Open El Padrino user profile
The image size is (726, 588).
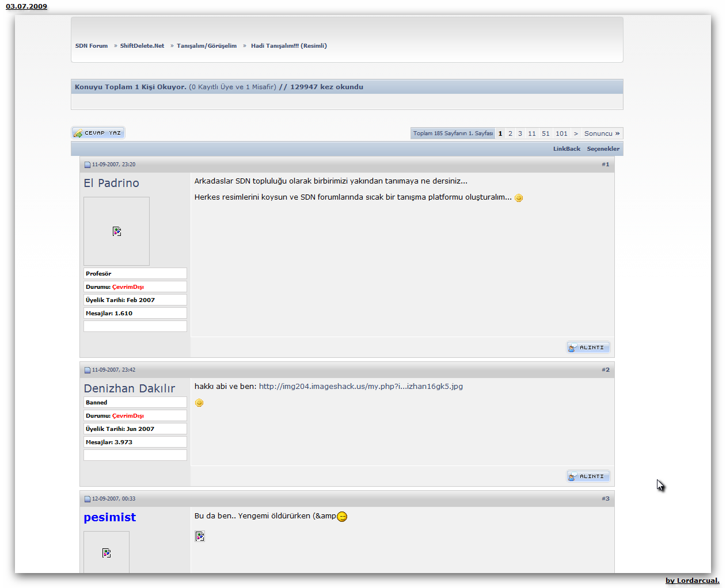tap(111, 183)
